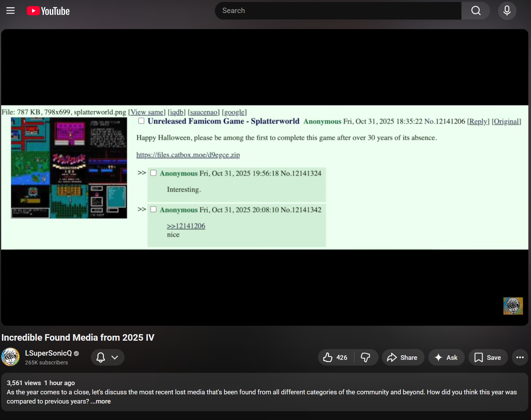Follow the >>12141206 quote link

point(186,226)
